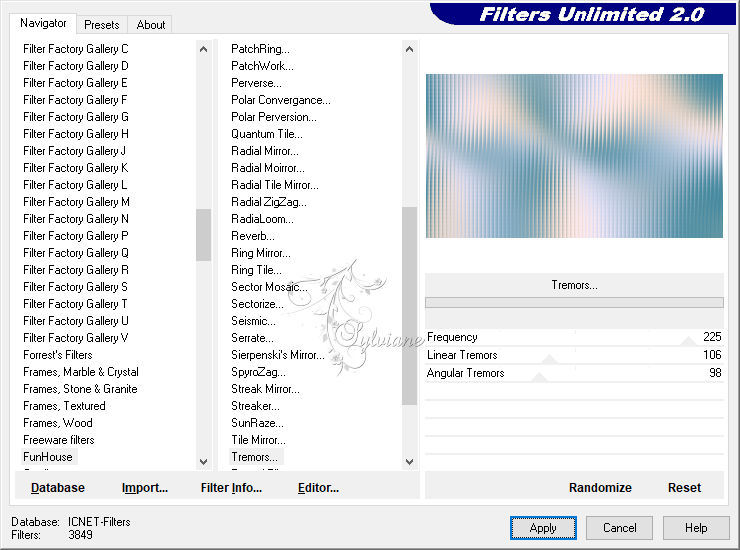The image size is (740, 550).
Task: Click the filter names scrollbar thumb
Action: click(x=409, y=305)
